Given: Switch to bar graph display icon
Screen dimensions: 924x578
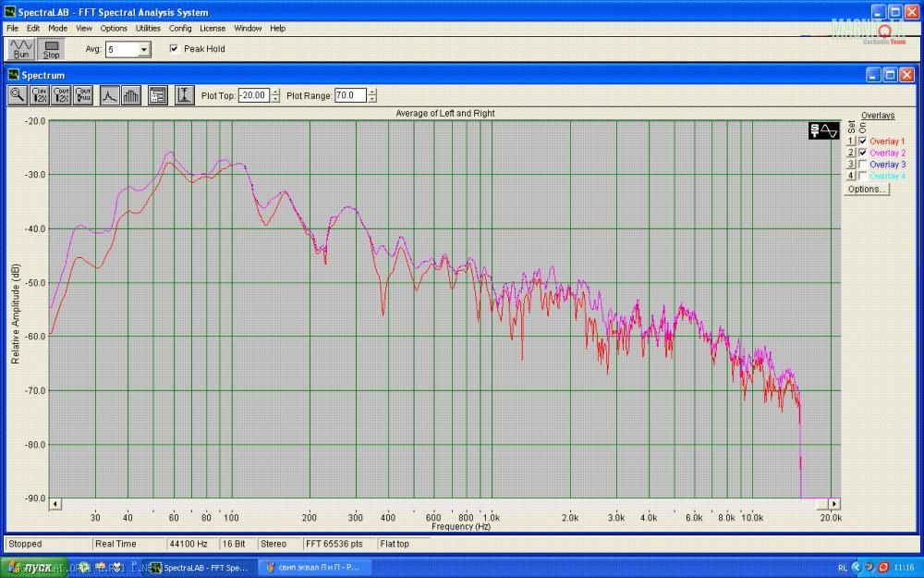Looking at the screenshot, I should coord(131,94).
